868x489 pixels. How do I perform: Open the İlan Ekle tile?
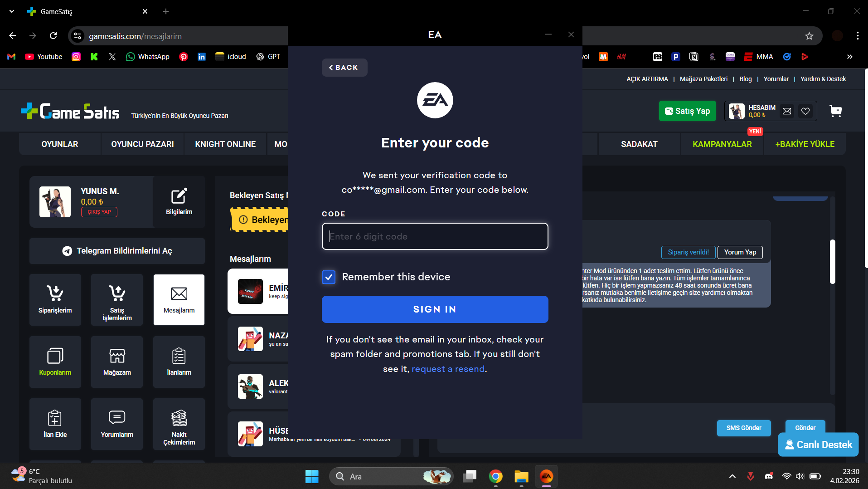55,424
